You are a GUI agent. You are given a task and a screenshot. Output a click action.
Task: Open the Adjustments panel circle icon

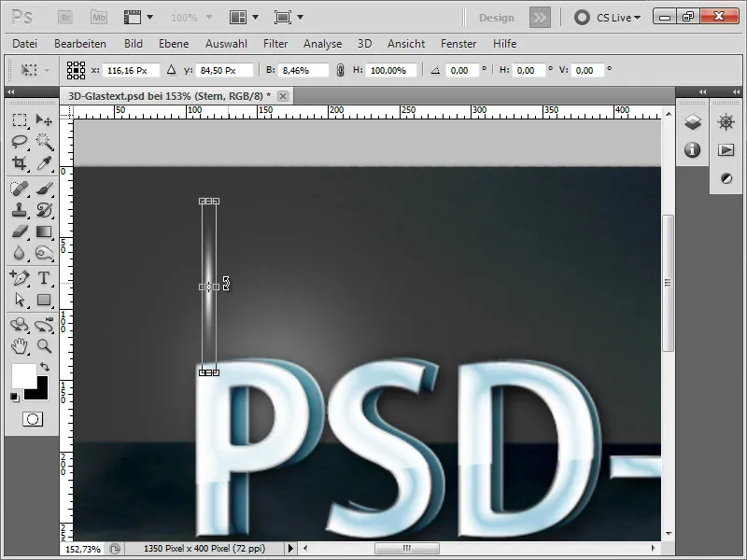coord(726,178)
